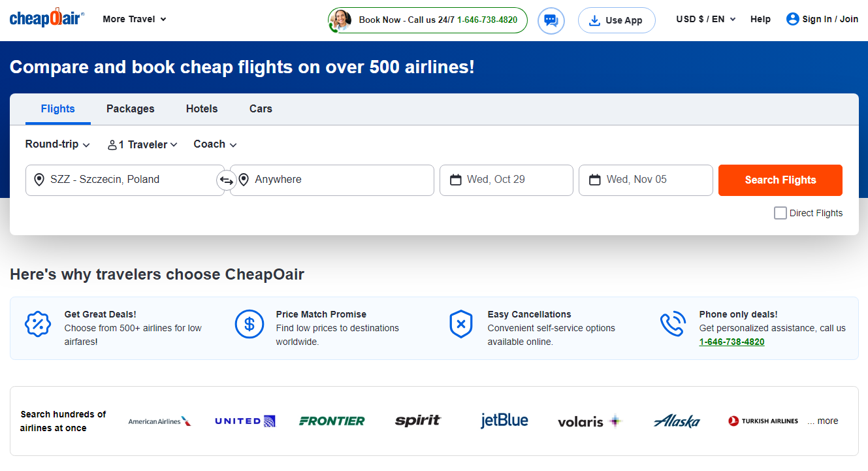This screenshot has width=868, height=471.
Task: Click the Get Great Deals percent badge icon
Action: coord(37,324)
